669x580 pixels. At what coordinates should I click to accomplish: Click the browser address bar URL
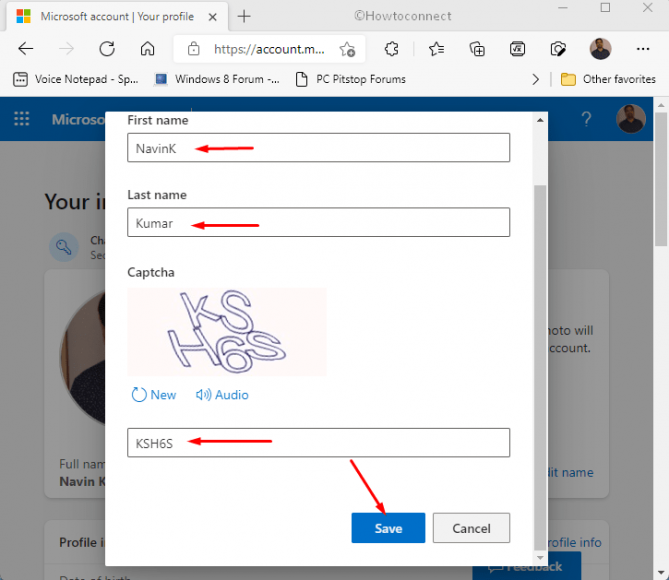[269, 49]
